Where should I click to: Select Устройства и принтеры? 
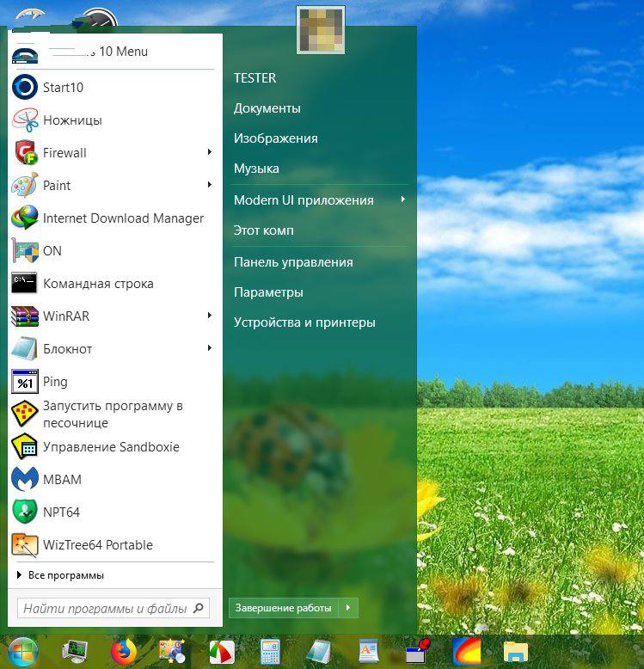tap(304, 322)
